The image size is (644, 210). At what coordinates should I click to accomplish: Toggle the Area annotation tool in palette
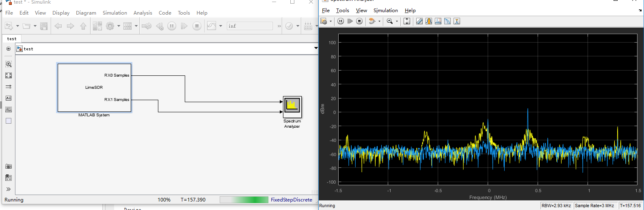pos(9,121)
